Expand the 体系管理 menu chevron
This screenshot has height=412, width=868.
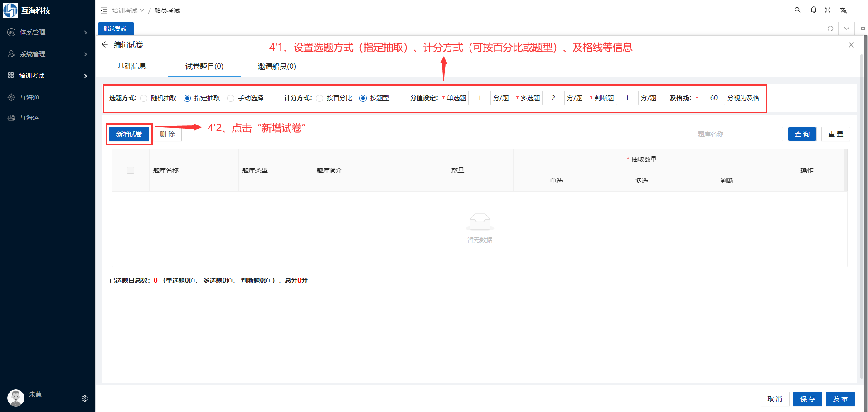(85, 33)
